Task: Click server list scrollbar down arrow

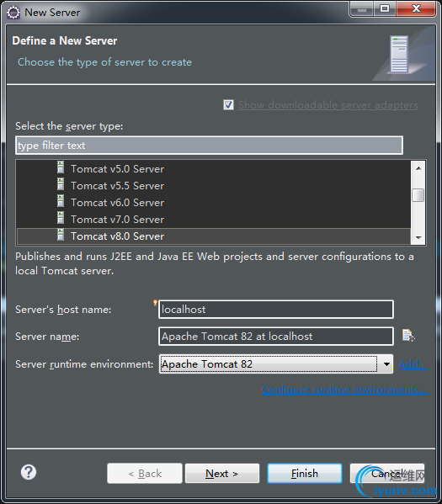Action: click(418, 237)
